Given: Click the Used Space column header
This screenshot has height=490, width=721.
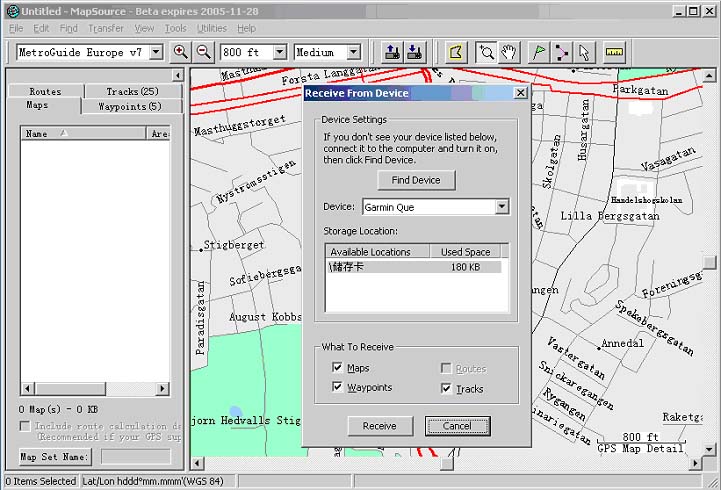Looking at the screenshot, I should [x=465, y=251].
